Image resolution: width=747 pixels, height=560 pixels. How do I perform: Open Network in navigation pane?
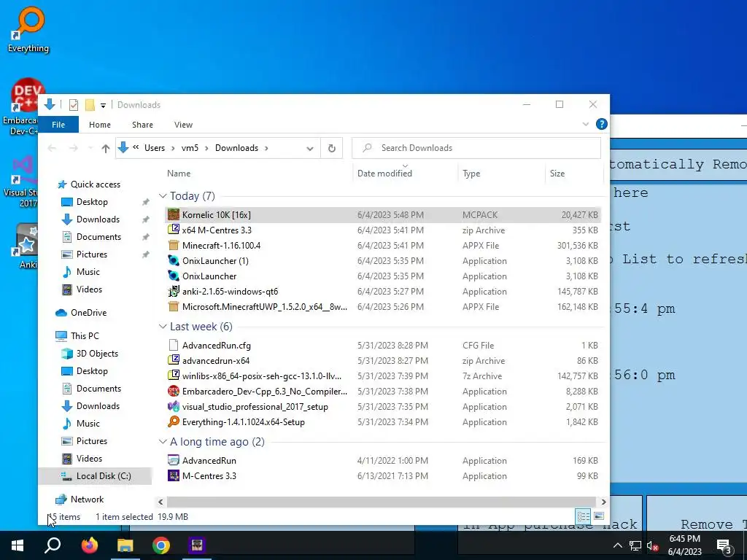pos(87,499)
